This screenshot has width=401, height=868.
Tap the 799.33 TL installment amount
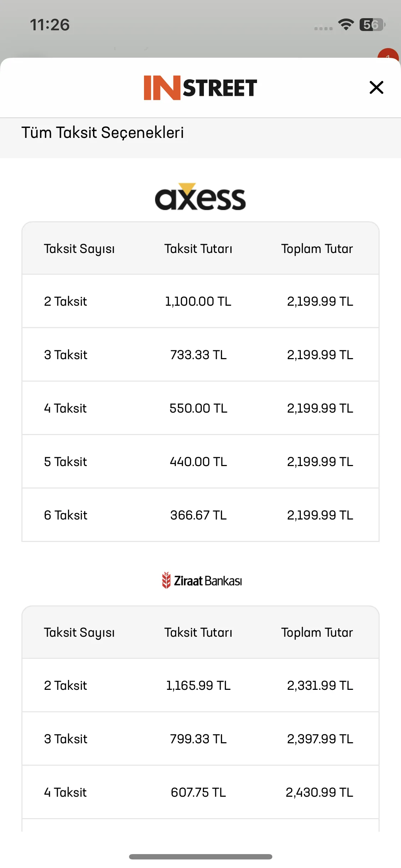click(x=198, y=739)
